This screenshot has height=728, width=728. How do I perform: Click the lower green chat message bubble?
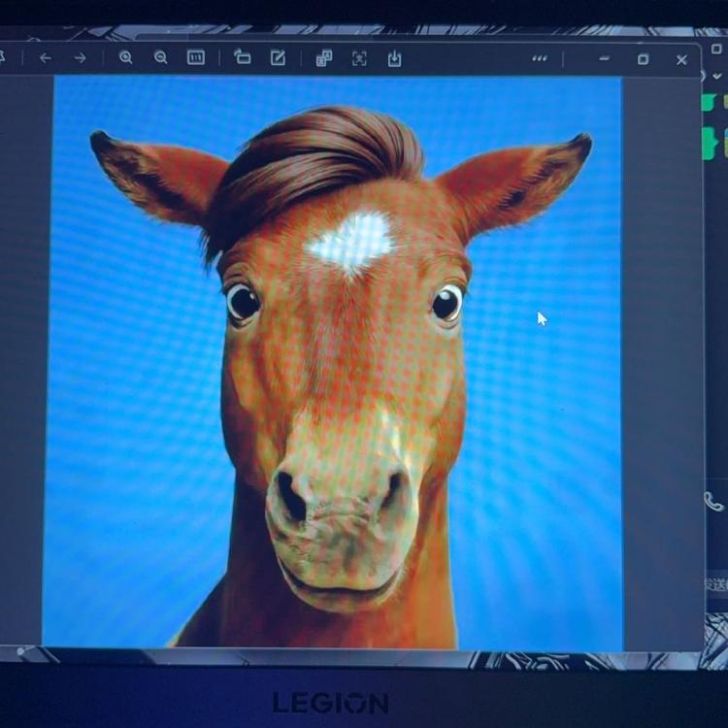(x=711, y=143)
